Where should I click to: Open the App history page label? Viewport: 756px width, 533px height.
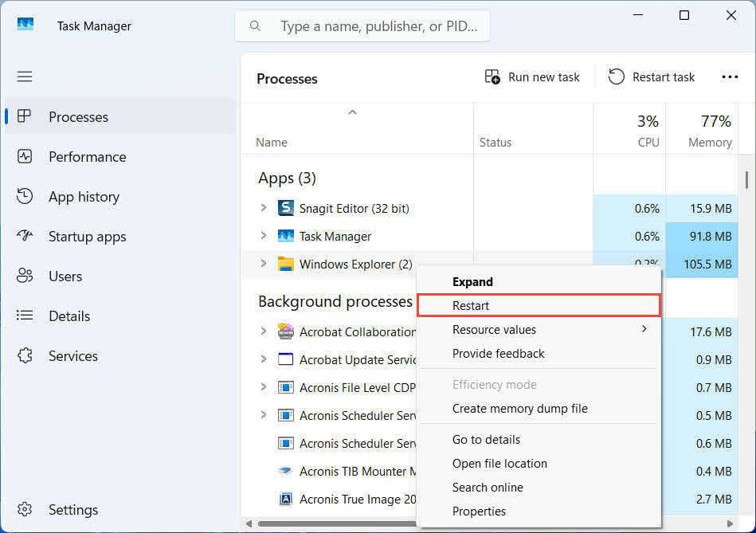(84, 197)
